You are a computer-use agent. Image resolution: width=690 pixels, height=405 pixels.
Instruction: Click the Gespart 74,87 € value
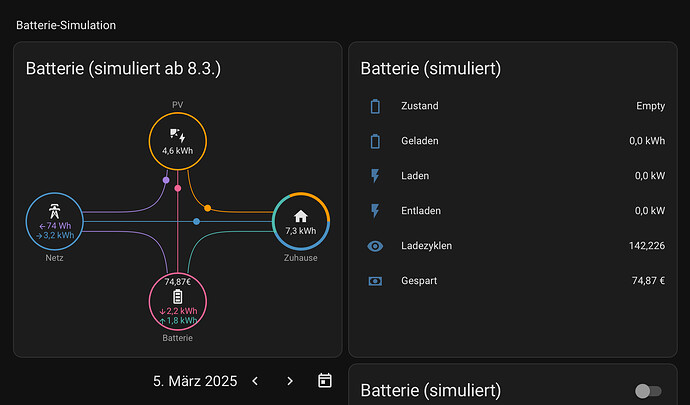coord(648,281)
